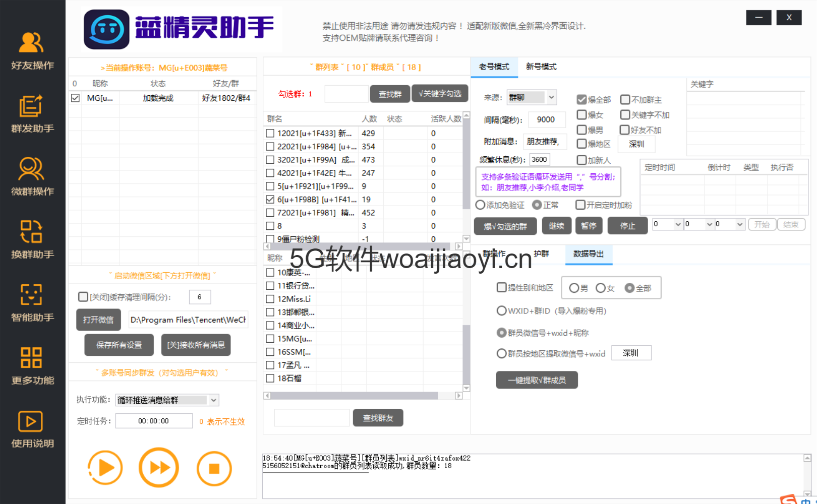Click the 频繁休息(秒) 3600 field
This screenshot has width=817, height=504.
pos(539,160)
